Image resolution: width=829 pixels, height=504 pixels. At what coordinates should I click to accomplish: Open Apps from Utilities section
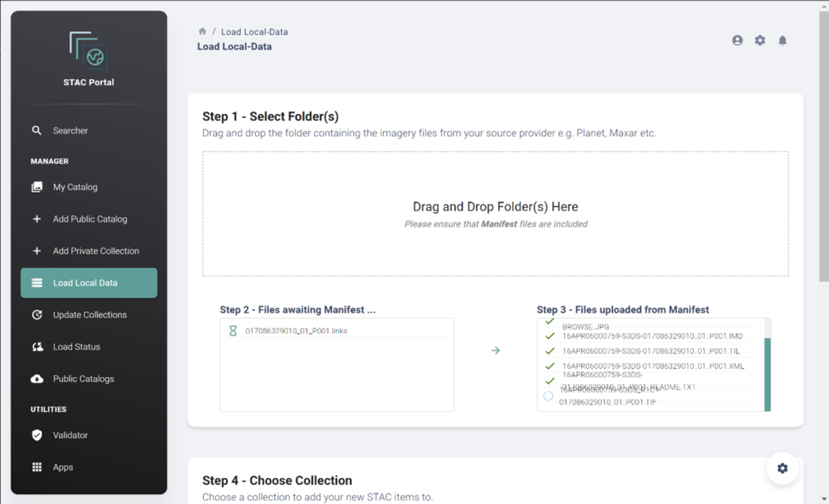click(x=63, y=467)
